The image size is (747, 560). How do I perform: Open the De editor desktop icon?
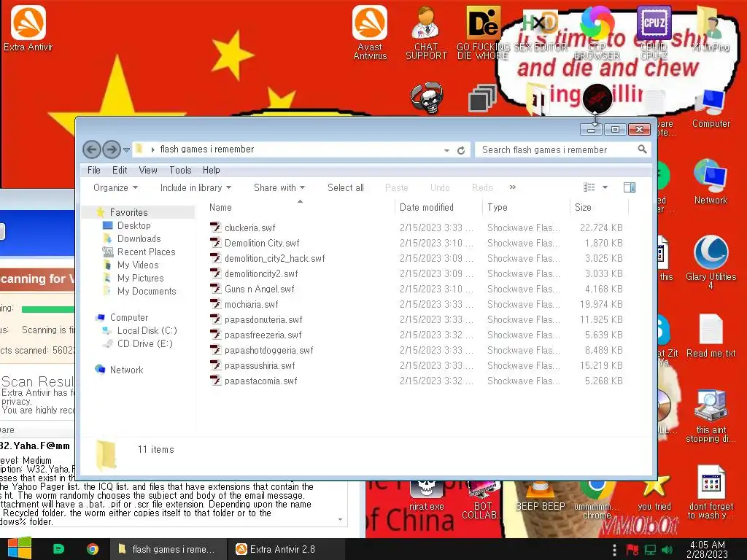pyautogui.click(x=483, y=32)
